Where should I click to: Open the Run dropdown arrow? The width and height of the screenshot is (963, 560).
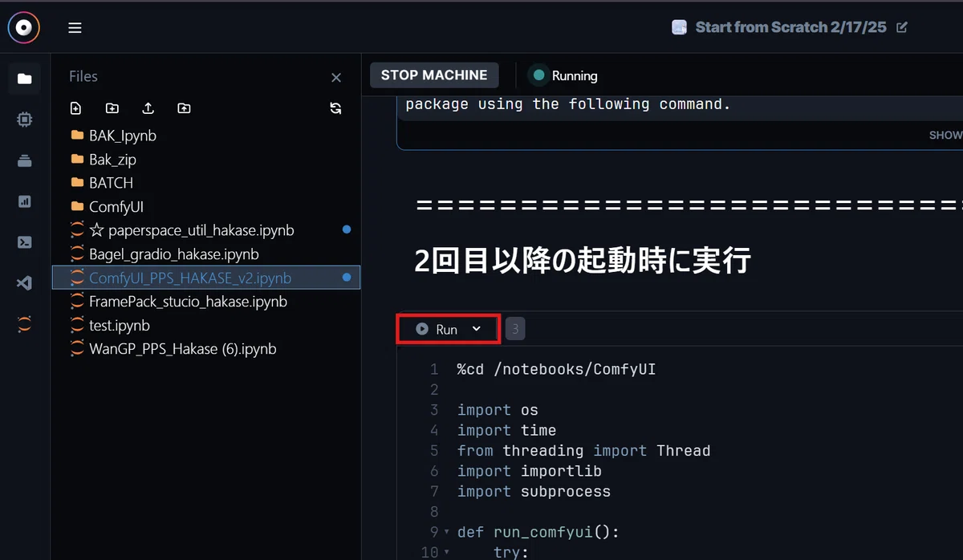click(477, 329)
